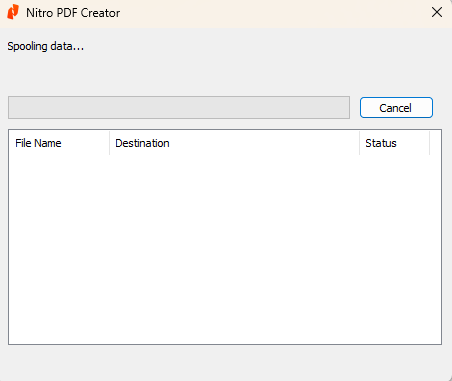The height and width of the screenshot is (381, 452).
Task: Sort the list by File Name column
Action: [x=59, y=143]
